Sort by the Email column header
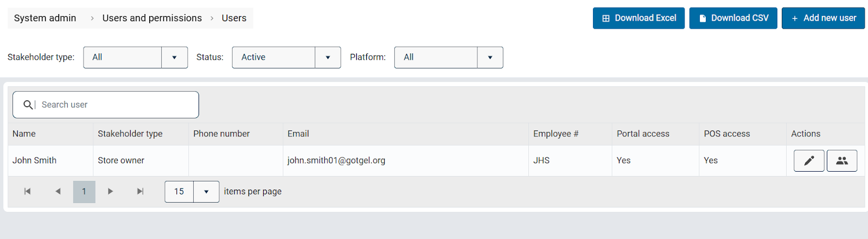The image size is (868, 239). click(x=298, y=134)
